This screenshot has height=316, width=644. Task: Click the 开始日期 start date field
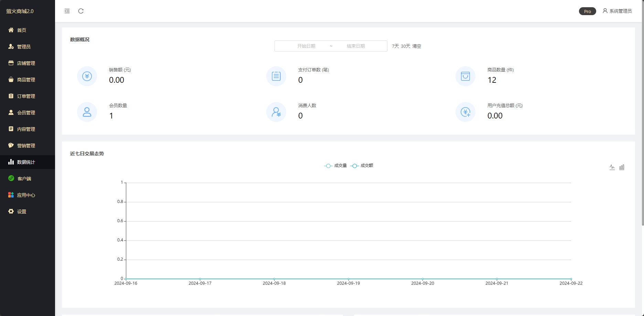(306, 46)
